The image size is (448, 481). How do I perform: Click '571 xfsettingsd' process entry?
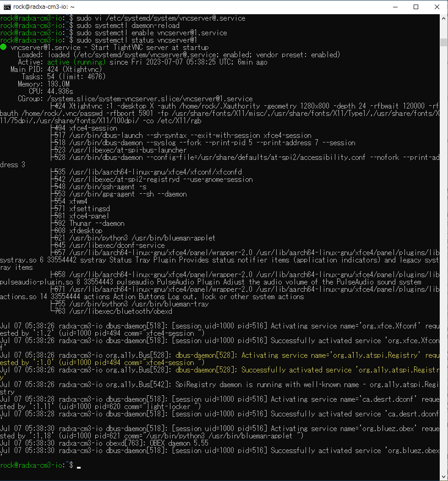[80, 209]
